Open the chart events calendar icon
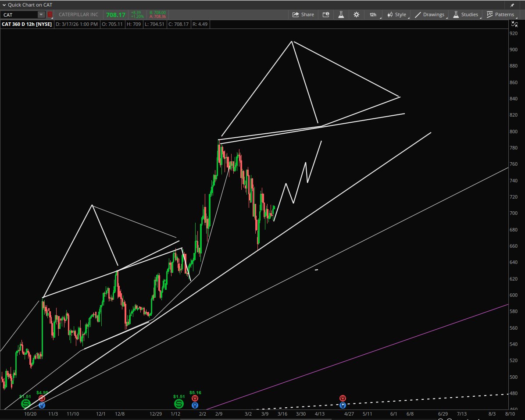Screen dimensions: 525x420 (x=326, y=14)
